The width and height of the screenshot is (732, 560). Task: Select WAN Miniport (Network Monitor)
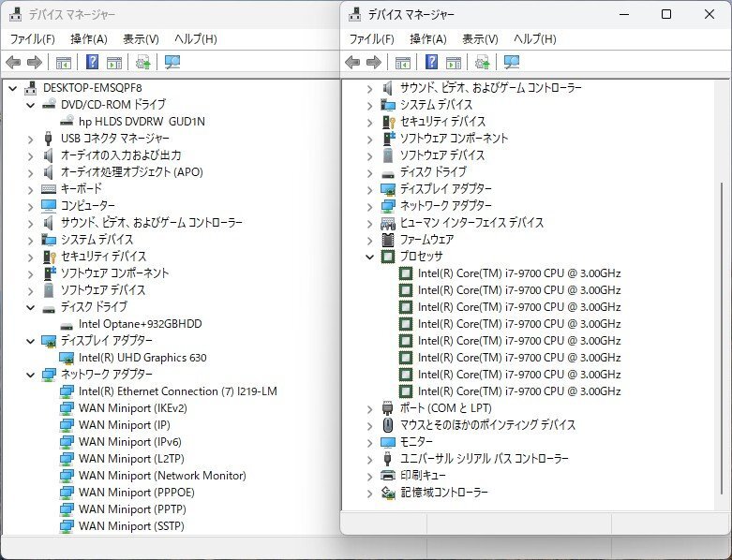click(x=162, y=476)
